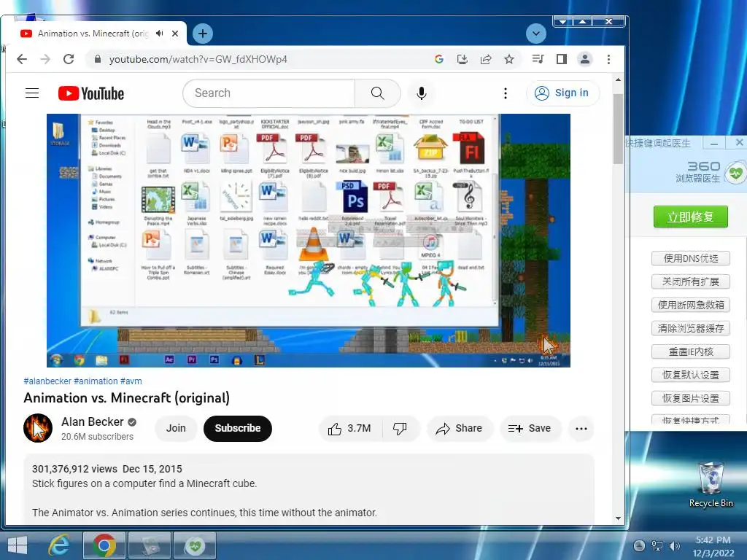Open the #alanbecker hashtag
The height and width of the screenshot is (560, 747).
47,381
